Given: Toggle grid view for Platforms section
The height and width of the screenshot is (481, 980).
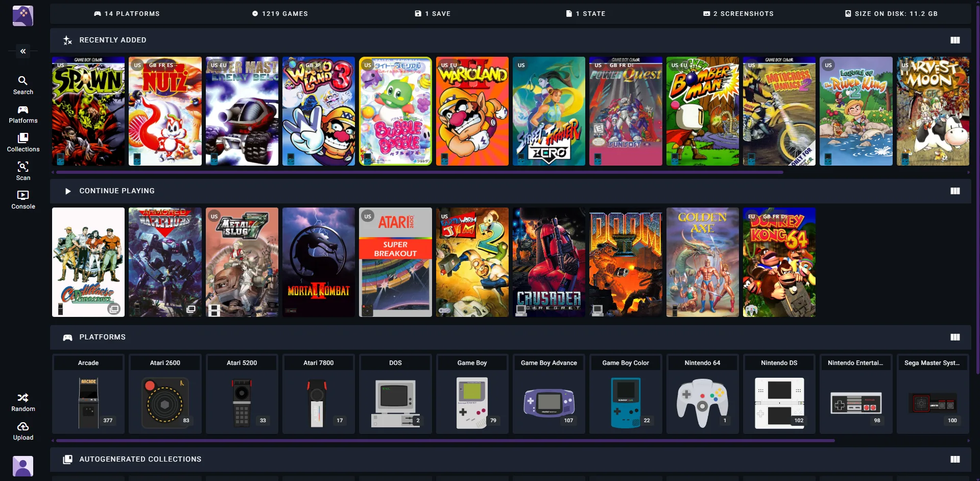Looking at the screenshot, I should pos(954,337).
